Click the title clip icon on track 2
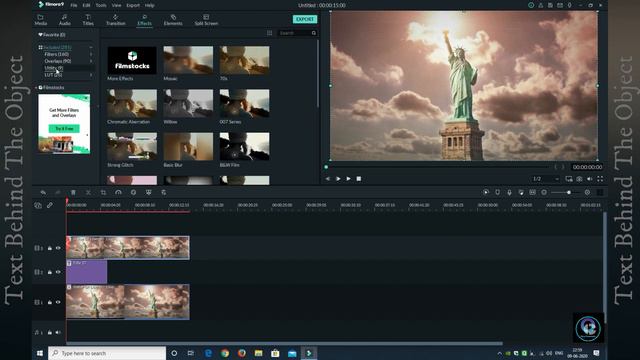Image resolution: width=640 pixels, height=360 pixels. click(69, 263)
